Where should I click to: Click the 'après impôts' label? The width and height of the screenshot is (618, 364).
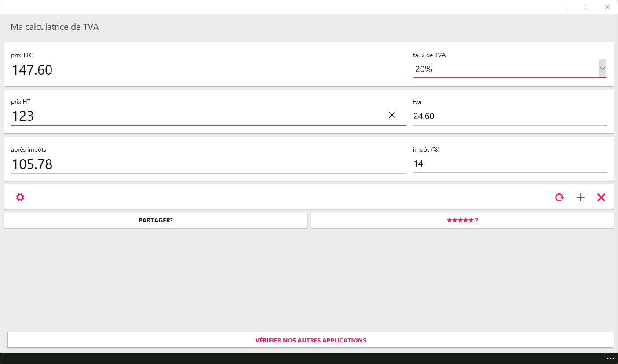pyautogui.click(x=29, y=149)
